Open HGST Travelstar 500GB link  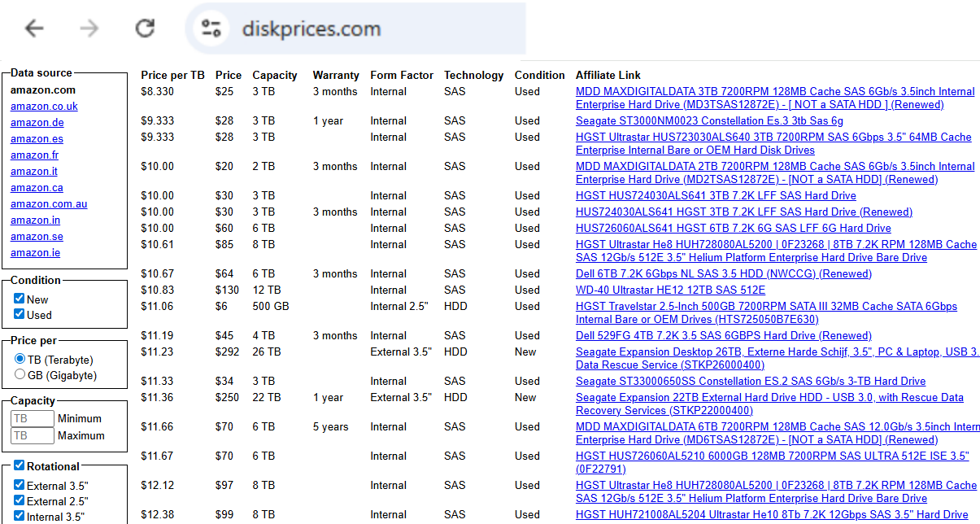[766, 312]
